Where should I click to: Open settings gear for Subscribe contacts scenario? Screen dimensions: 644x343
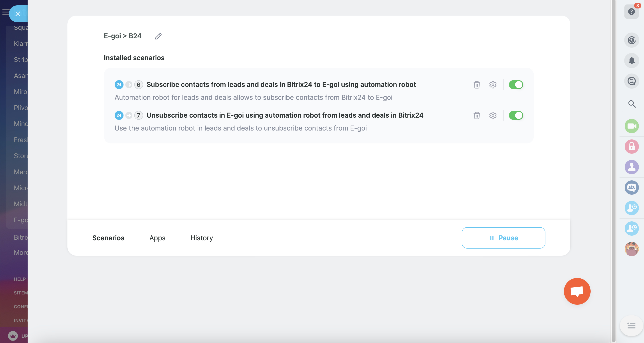(x=492, y=85)
